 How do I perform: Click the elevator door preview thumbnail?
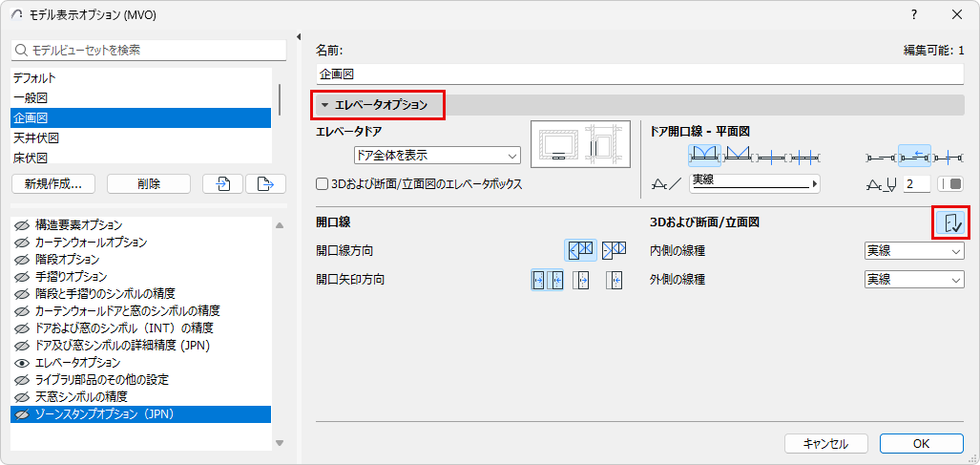click(580, 145)
